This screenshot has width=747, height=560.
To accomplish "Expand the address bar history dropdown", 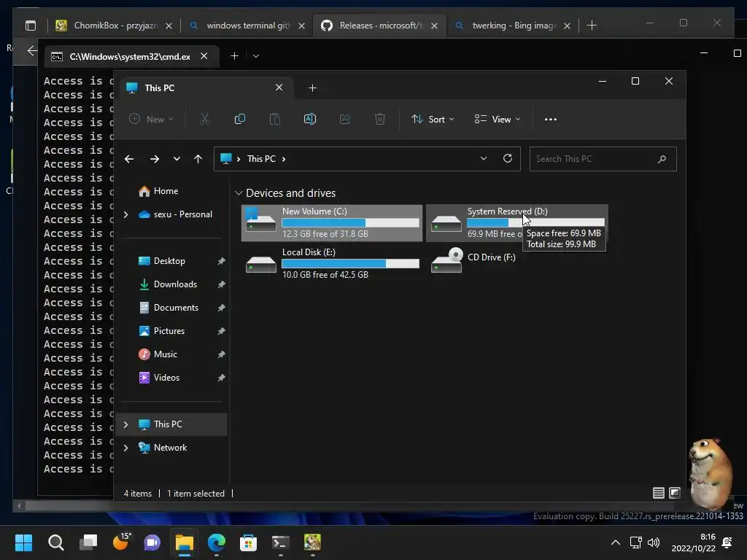I will click(x=484, y=158).
